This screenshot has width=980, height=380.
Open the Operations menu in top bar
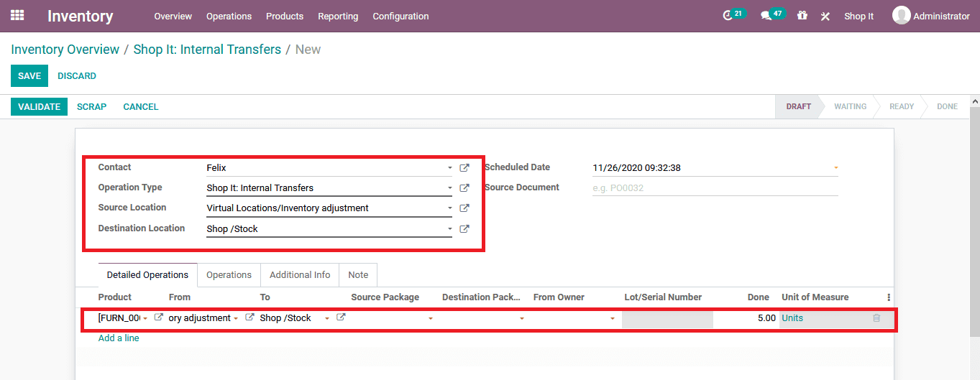tap(229, 16)
